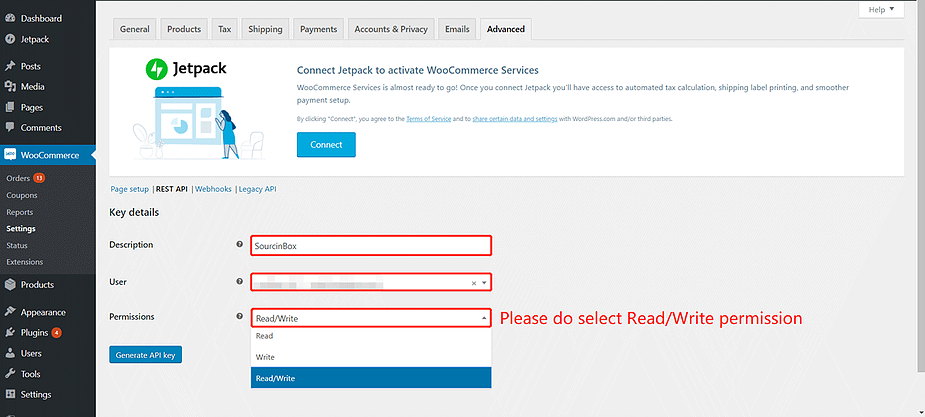
Task: Click the orange 13 badge beside Orders
Action: 39,178
